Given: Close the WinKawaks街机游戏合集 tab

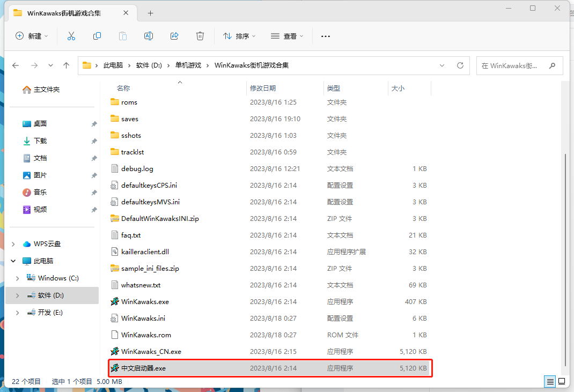Looking at the screenshot, I should pyautogui.click(x=126, y=13).
